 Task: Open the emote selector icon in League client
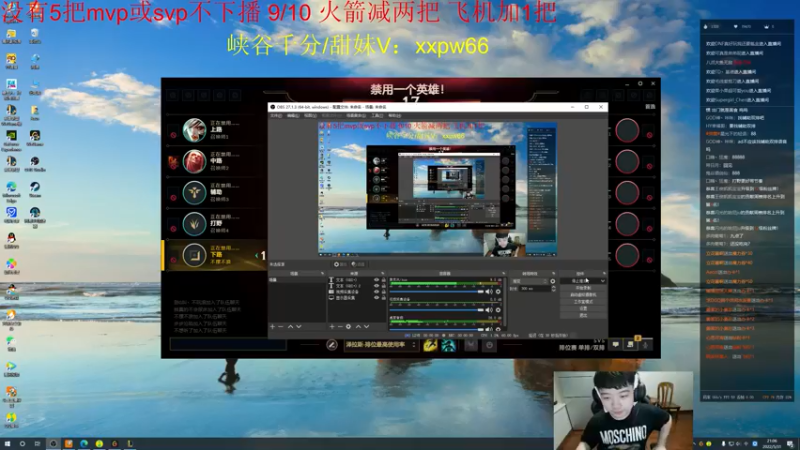pos(489,345)
